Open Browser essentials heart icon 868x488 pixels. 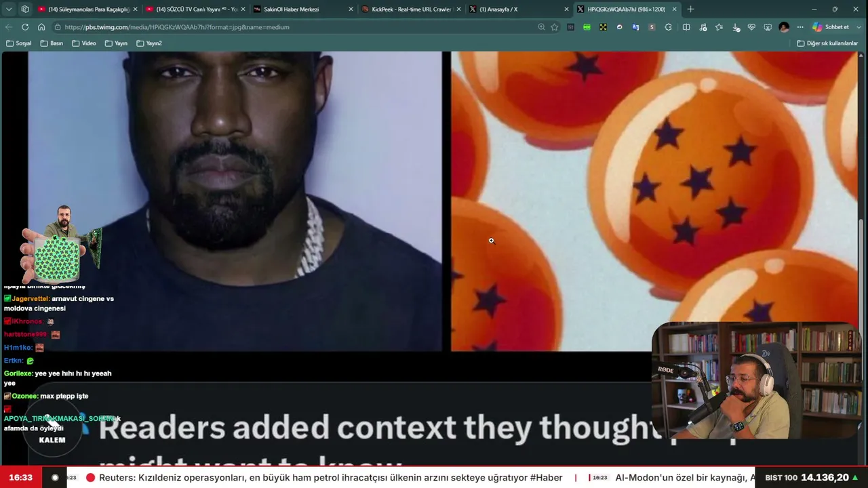(751, 27)
